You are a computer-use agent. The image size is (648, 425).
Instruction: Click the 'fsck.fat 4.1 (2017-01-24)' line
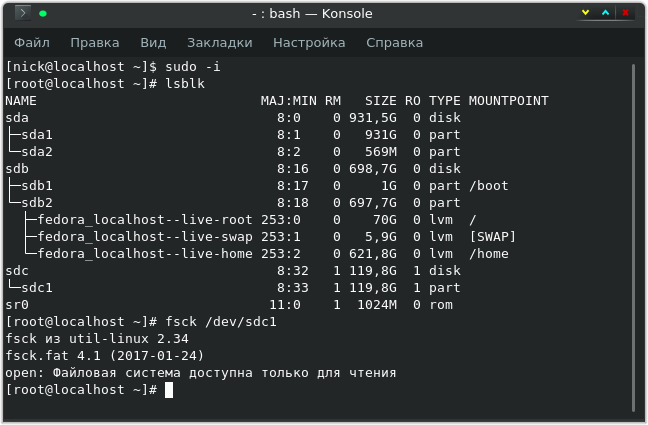[105, 356]
